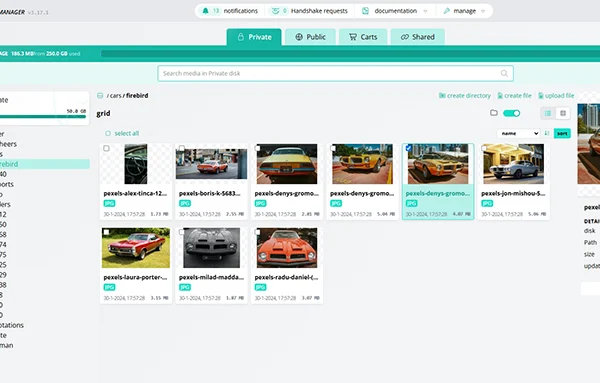
Task: Open the sort-by name dropdown
Action: pos(518,133)
